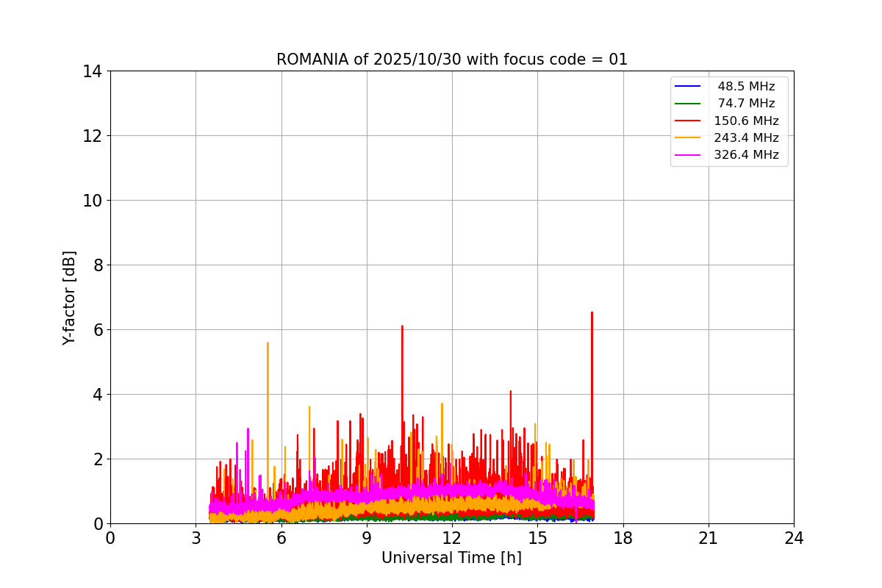This screenshot has height=588, width=882.
Task: Click the magenta line swatch for 326.4 MHz
Action: (x=688, y=155)
